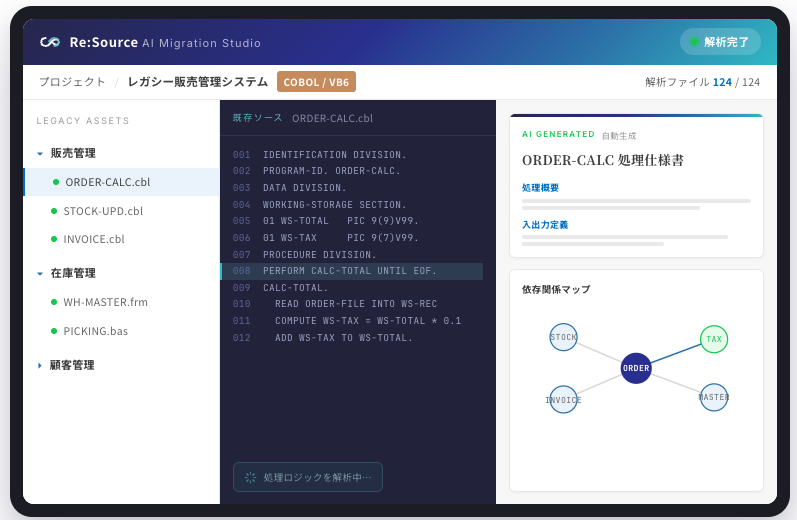Viewport: 797px width, 520px height.
Task: Click green status dot beside ORDER-CALC.cbl
Action: tap(56, 182)
